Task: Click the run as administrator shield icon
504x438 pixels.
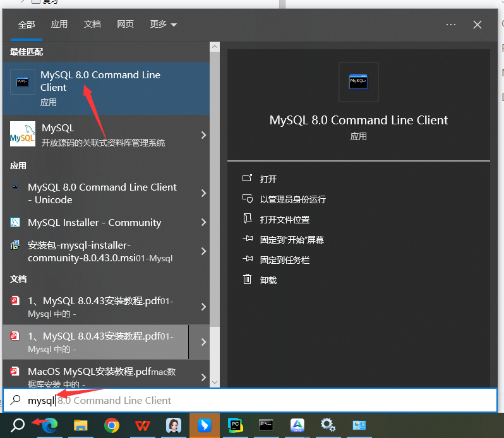Action: 247,199
